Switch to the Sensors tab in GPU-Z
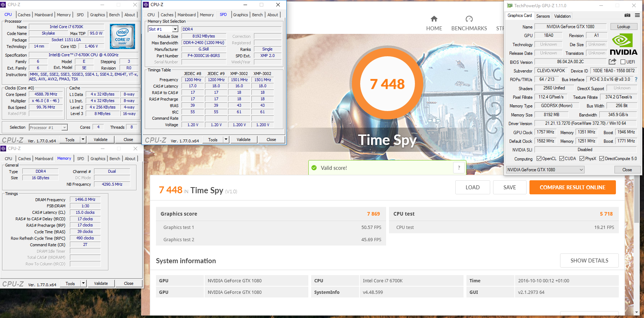 [x=543, y=16]
